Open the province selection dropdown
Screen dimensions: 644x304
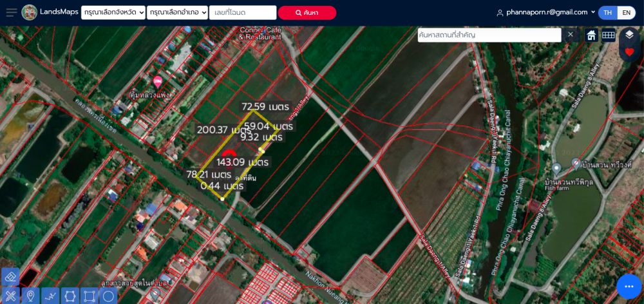(x=113, y=12)
